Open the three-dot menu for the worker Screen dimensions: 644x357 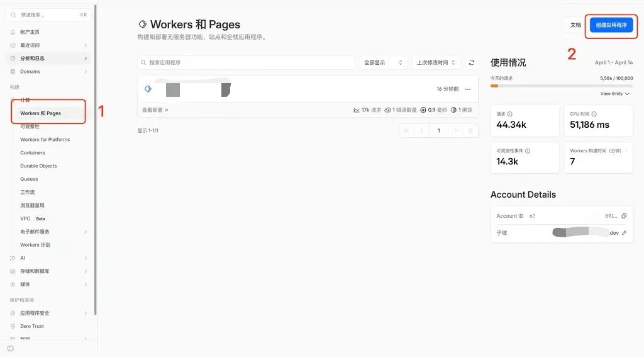click(x=468, y=89)
